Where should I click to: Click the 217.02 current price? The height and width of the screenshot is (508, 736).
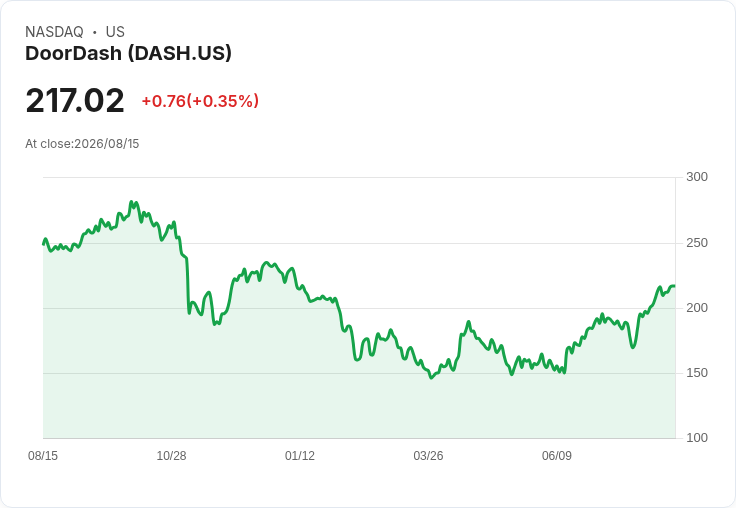(x=75, y=100)
